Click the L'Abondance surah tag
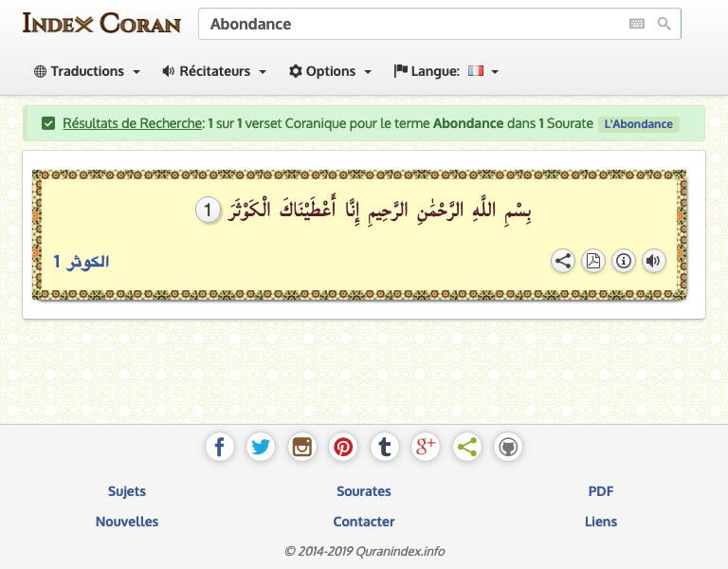 [638, 124]
